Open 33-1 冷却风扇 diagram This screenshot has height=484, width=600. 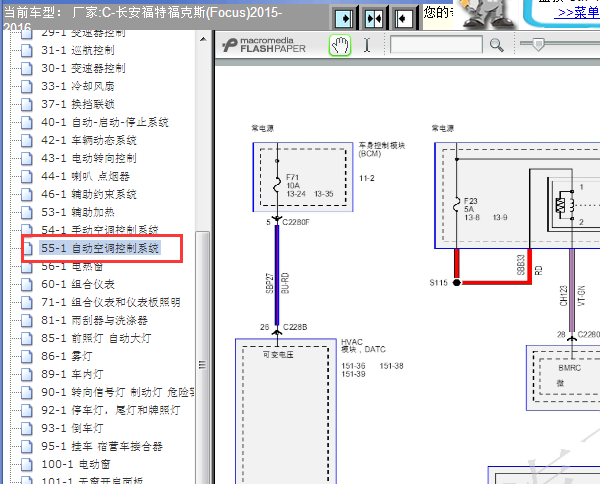click(78, 86)
